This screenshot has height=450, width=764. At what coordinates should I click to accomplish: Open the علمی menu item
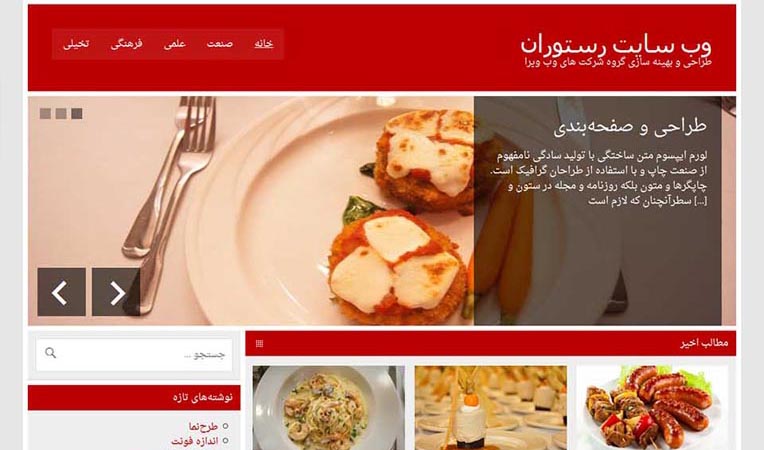(175, 44)
